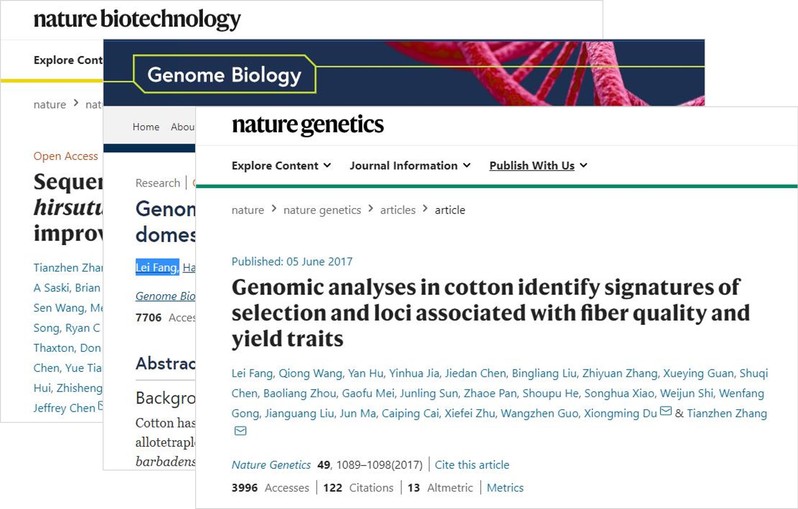Click Cite this article link
Image resolution: width=798 pixels, height=509 pixels.
(472, 465)
